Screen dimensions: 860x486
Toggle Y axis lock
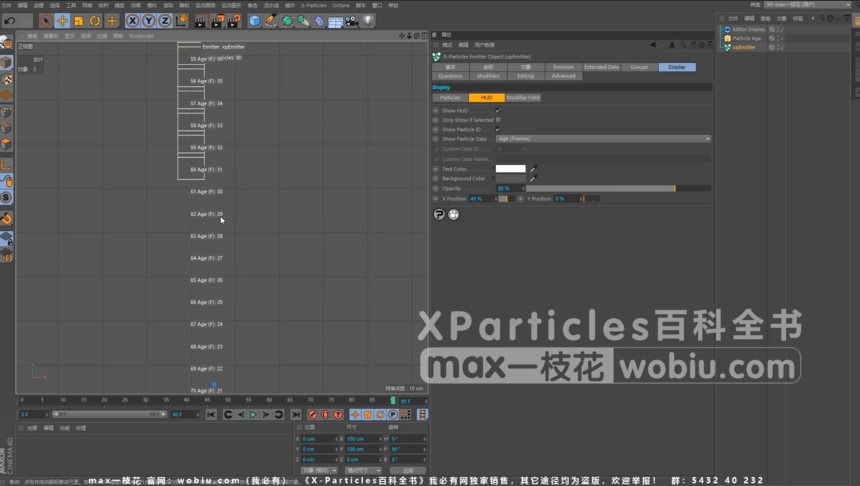149,21
